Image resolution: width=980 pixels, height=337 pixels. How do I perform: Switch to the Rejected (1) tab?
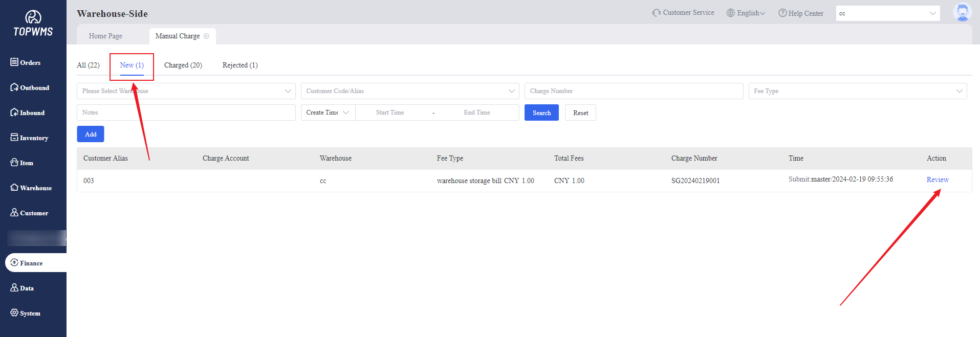tap(239, 65)
